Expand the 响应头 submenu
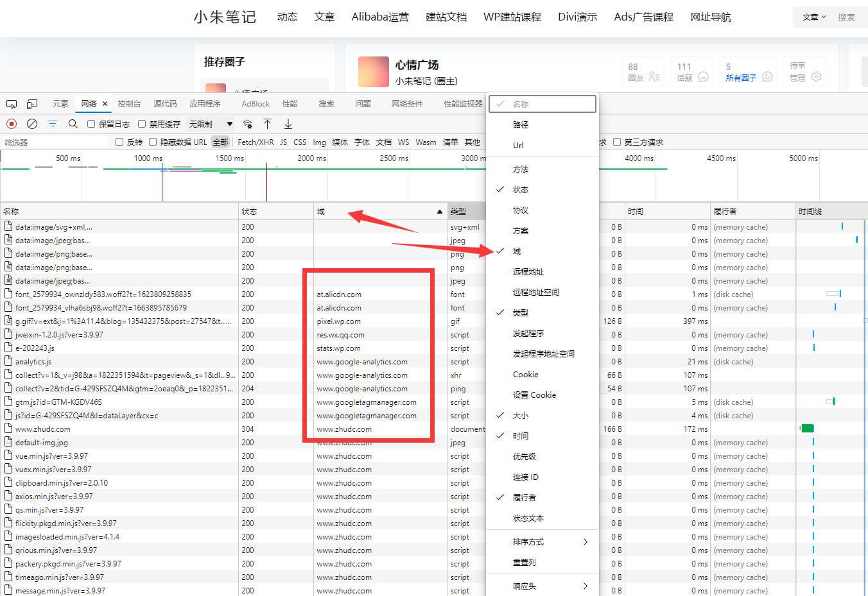 [542, 586]
